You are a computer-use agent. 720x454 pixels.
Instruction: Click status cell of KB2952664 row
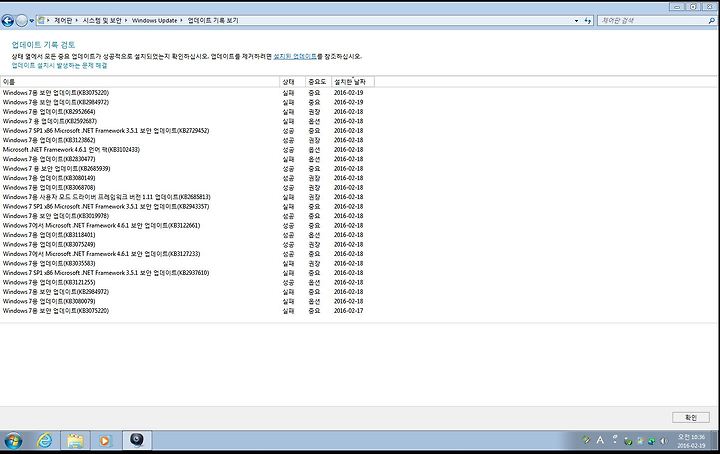click(x=288, y=112)
